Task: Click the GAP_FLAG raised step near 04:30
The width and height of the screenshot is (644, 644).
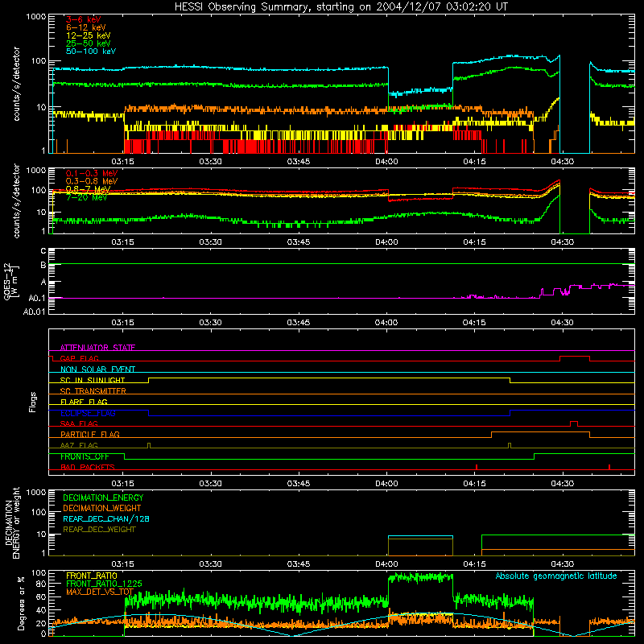Action: click(x=575, y=357)
